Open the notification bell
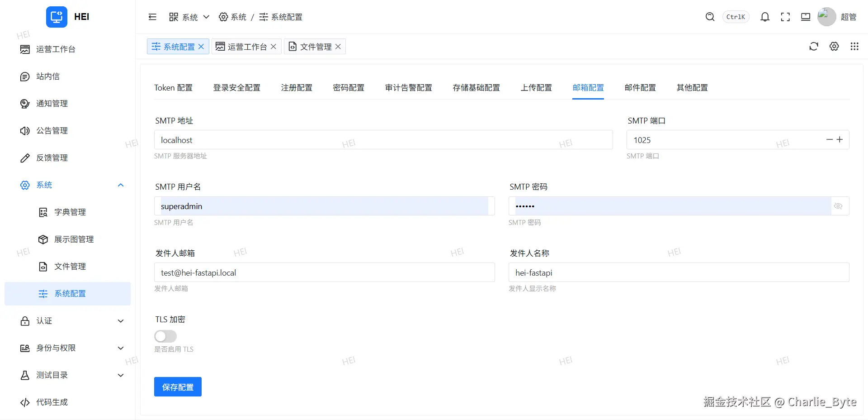Image resolution: width=868 pixels, height=420 pixels. 764,17
